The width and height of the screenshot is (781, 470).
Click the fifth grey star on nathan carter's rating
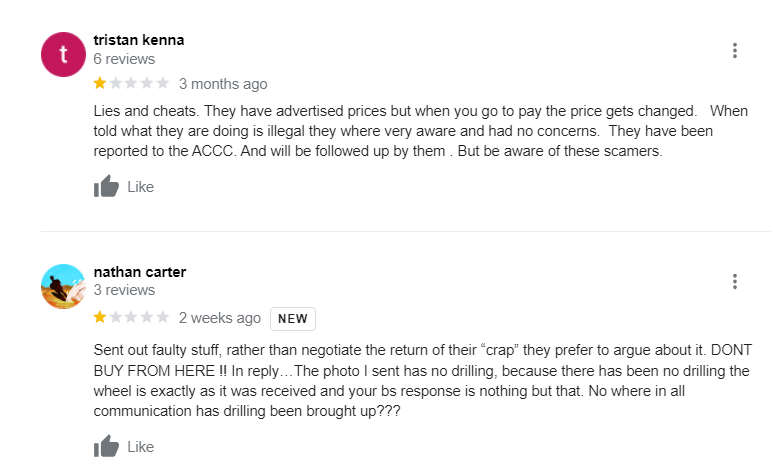(162, 317)
